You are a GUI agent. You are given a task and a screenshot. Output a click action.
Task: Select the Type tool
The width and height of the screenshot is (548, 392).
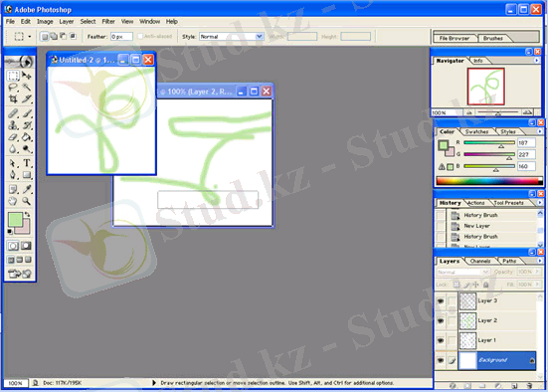point(27,163)
